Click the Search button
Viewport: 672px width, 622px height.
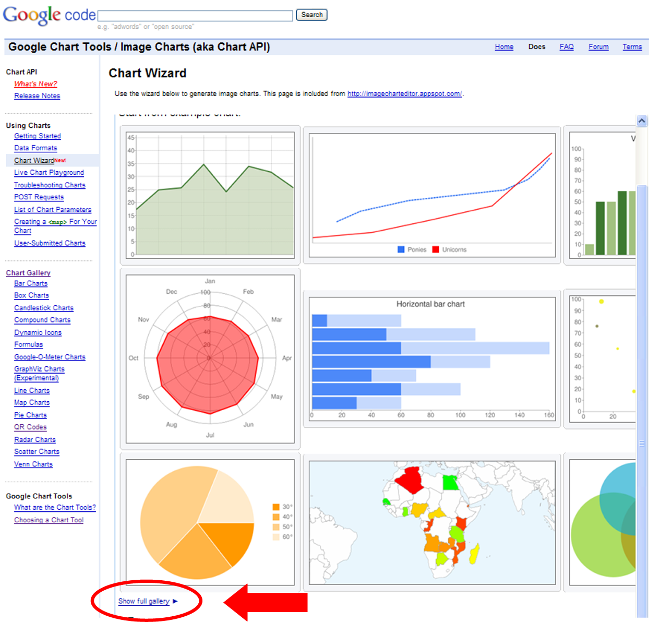pos(311,15)
